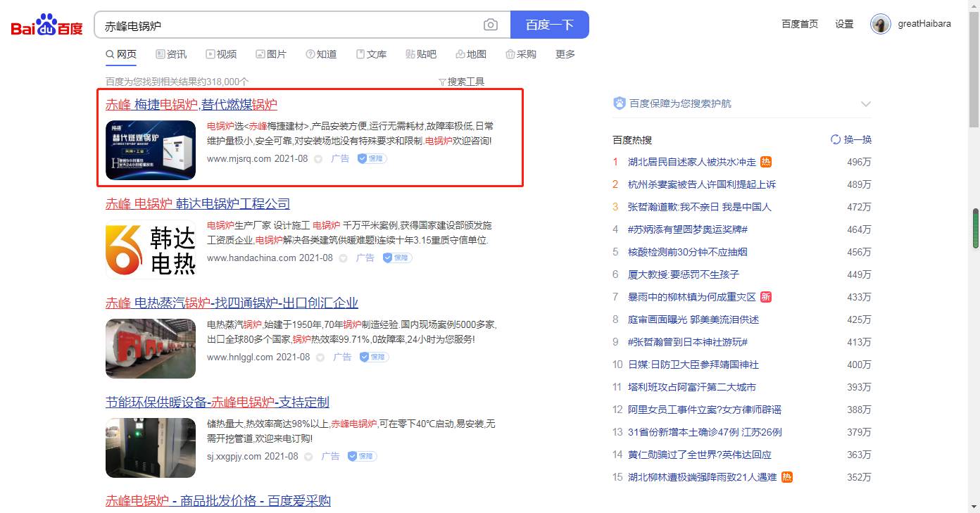Screen dimensions: 980x513
Task: Click the red boilers factory thumbnail
Action: (x=151, y=348)
